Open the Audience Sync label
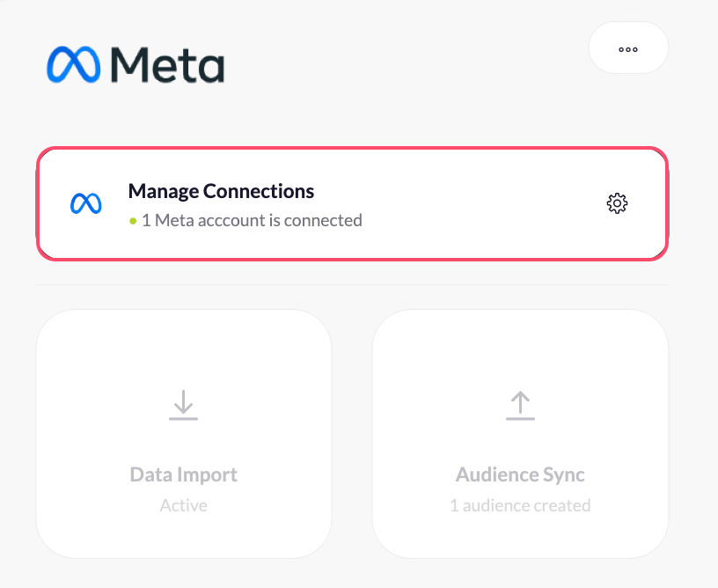Viewport: 718px width, 588px height. [520, 474]
